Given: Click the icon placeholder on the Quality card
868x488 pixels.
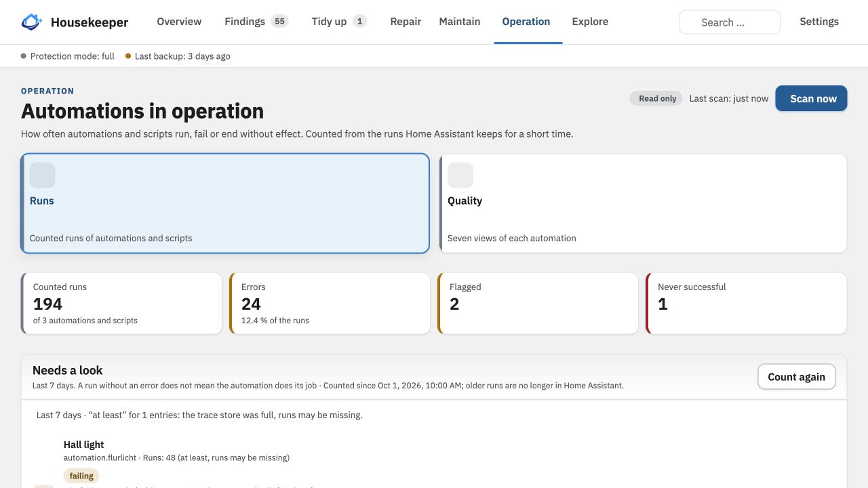Looking at the screenshot, I should point(460,175).
